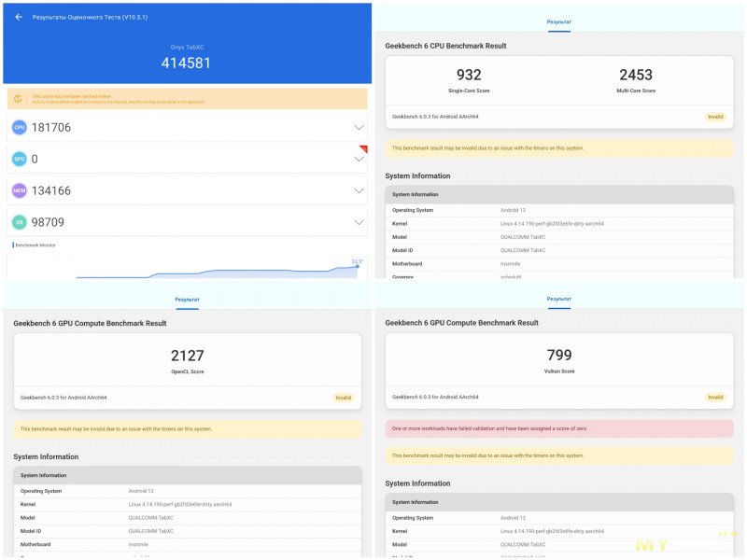This screenshot has width=747, height=560.
Task: Click the Invalid badge in the Vulkan score card
Action: pyautogui.click(x=715, y=398)
